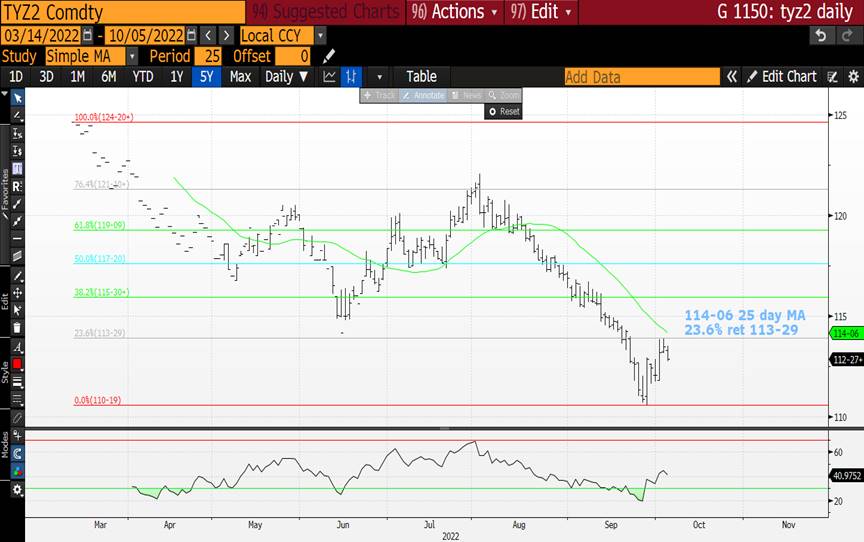Open the font style A tool
The height and width of the screenshot is (542, 864).
coord(18,347)
